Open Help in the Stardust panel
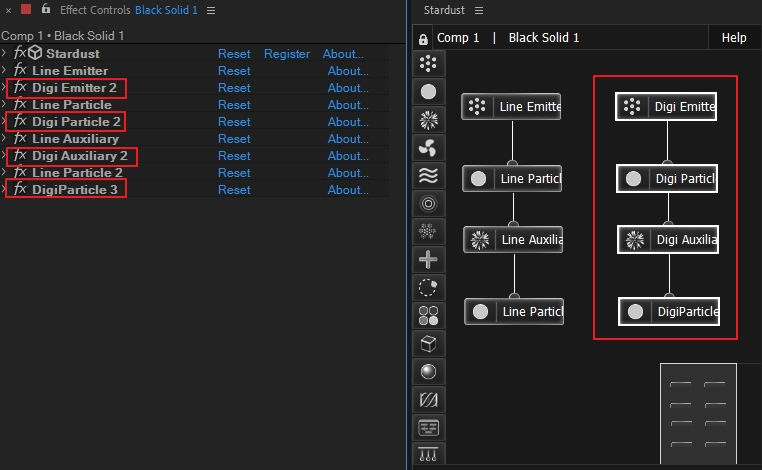The width and height of the screenshot is (762, 470). click(x=734, y=38)
